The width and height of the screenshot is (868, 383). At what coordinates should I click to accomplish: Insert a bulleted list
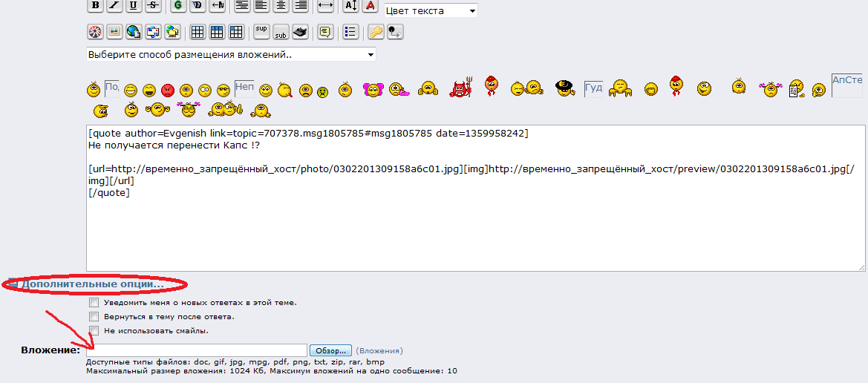pos(351,32)
